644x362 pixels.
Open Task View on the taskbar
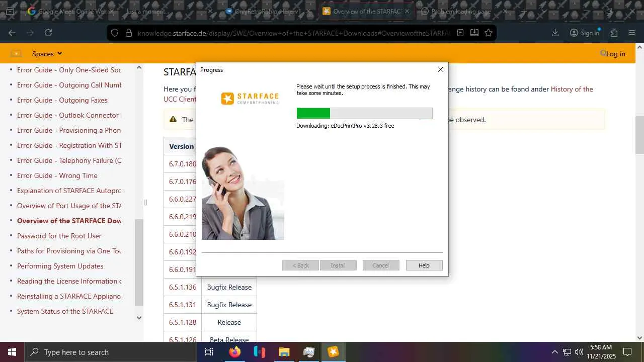coord(209,352)
